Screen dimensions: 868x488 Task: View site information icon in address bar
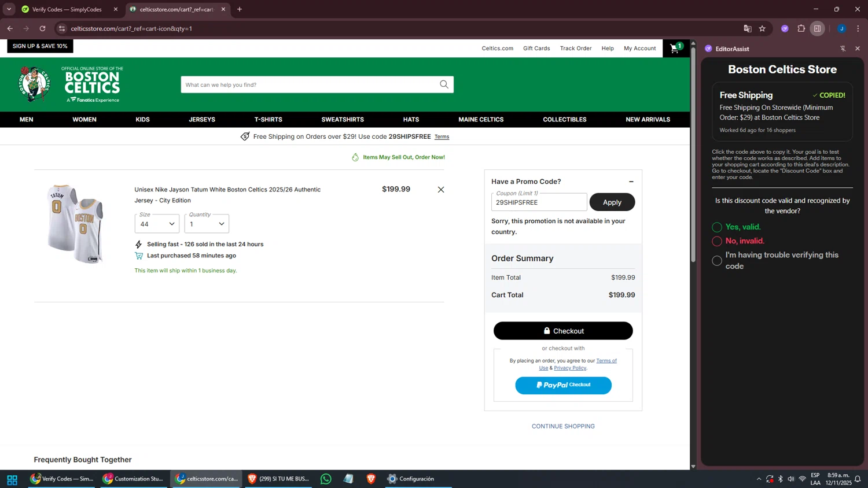pos(62,28)
